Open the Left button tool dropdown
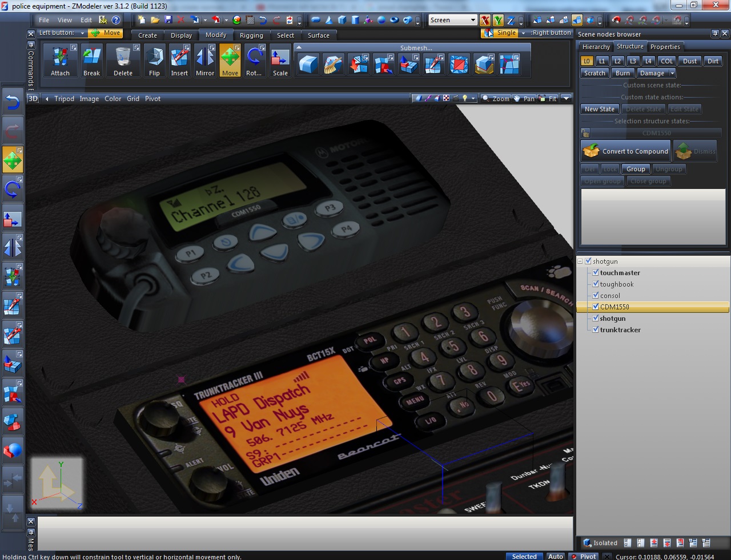This screenshot has height=560, width=731. click(x=82, y=33)
